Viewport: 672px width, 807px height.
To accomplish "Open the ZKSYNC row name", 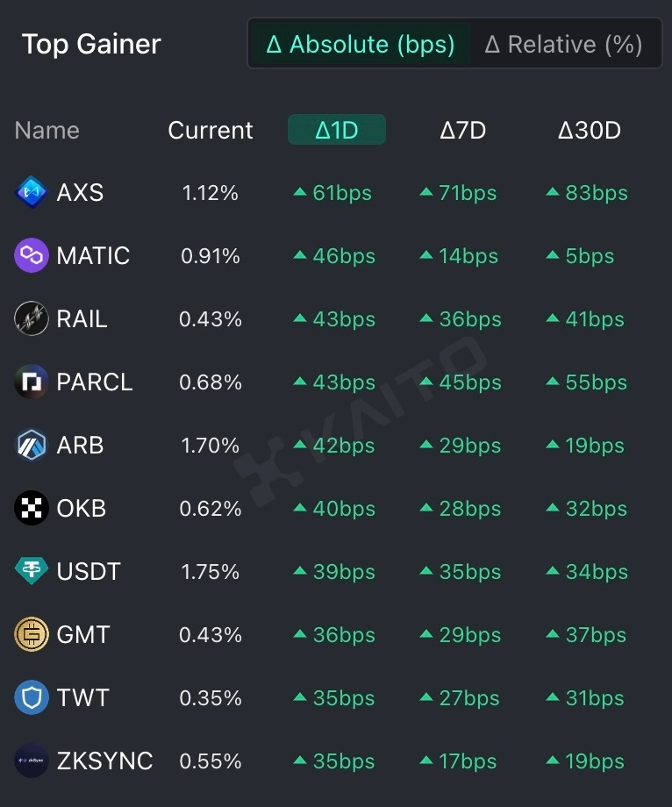I will click(x=104, y=761).
